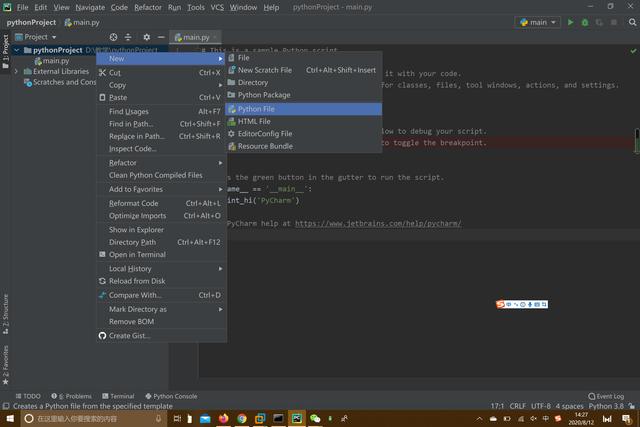Collapse all in Project panel
Screen dimensions: 640x427
point(128,37)
